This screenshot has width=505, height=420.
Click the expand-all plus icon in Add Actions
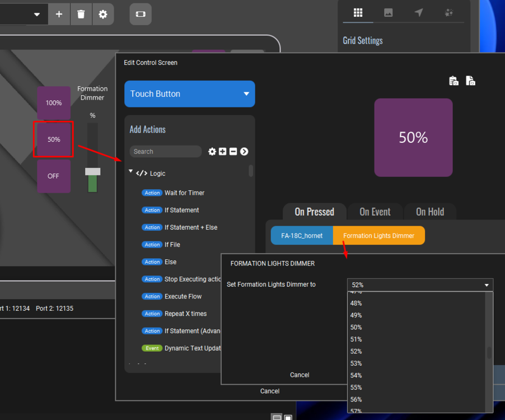tap(223, 151)
